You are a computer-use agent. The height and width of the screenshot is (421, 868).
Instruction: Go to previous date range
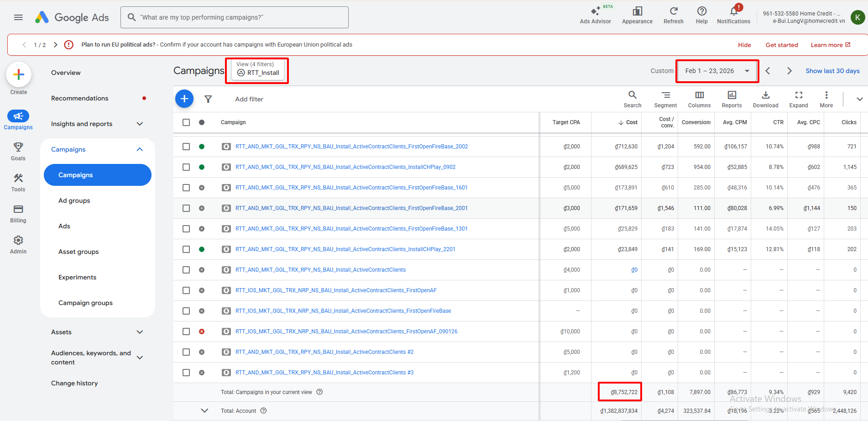tap(768, 71)
